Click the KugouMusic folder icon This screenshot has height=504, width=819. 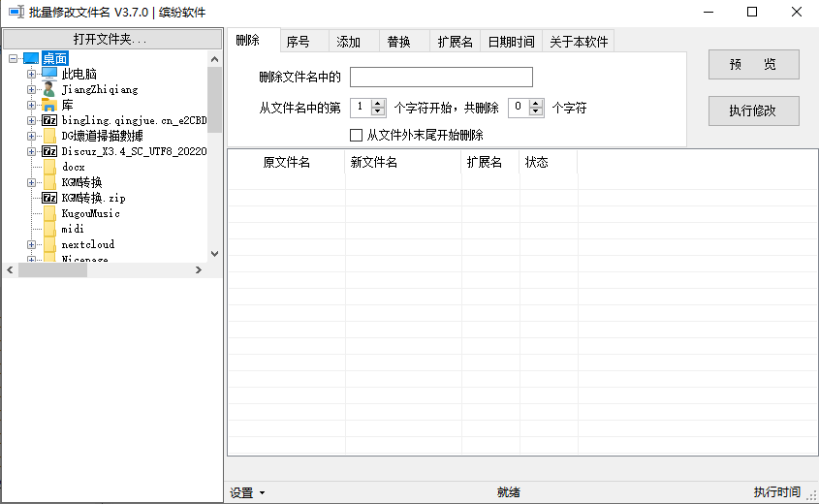click(x=49, y=213)
